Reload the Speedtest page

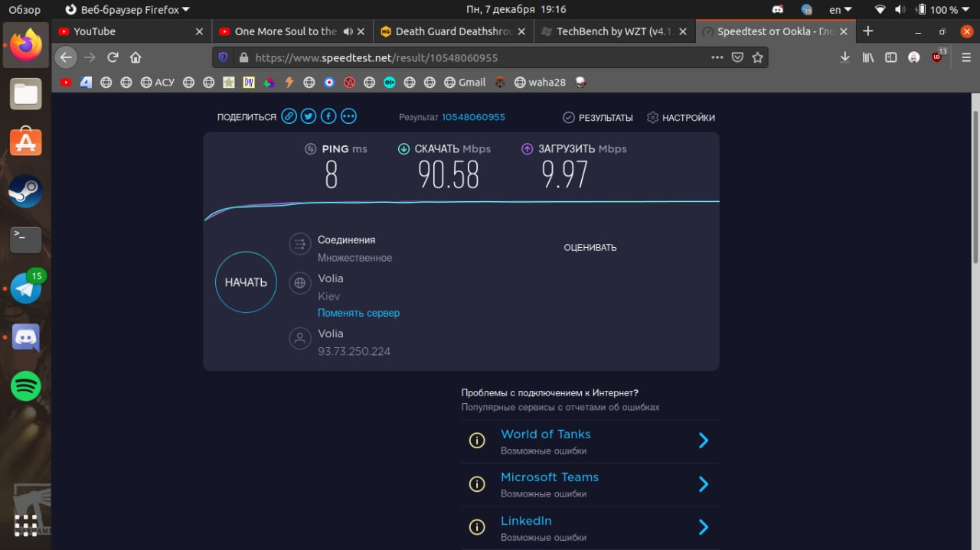[113, 57]
